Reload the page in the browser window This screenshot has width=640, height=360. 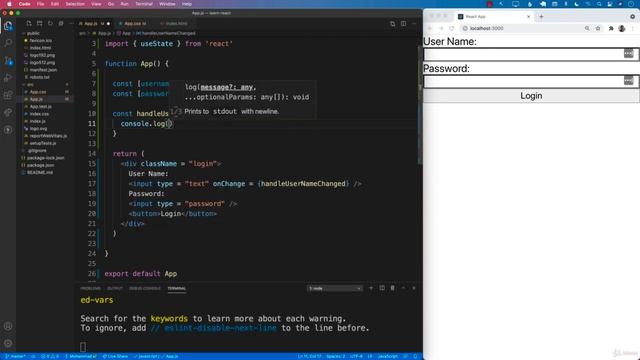452,29
